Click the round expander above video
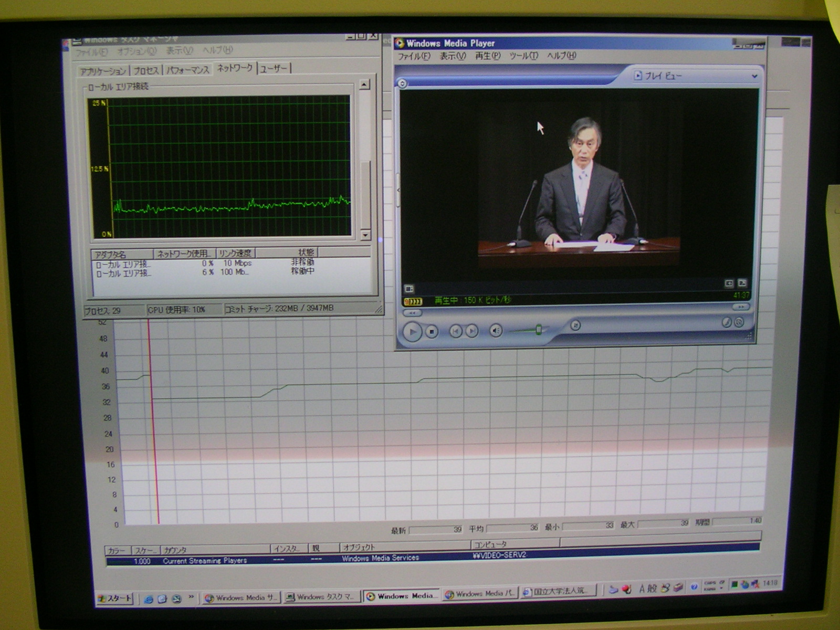840x630 pixels. 402,83
